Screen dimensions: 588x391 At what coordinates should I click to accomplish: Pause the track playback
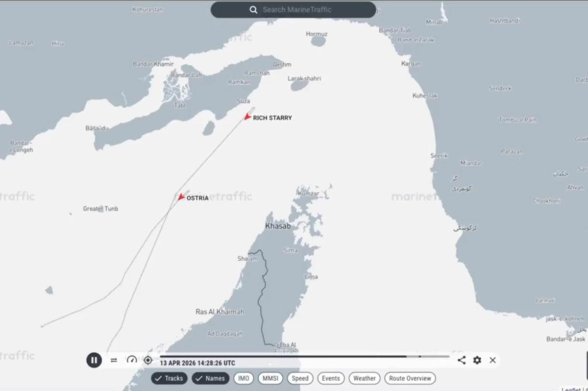[94, 360]
